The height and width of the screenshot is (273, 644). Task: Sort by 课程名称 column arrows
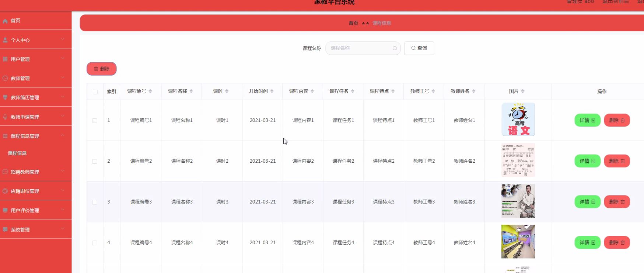pyautogui.click(x=191, y=91)
